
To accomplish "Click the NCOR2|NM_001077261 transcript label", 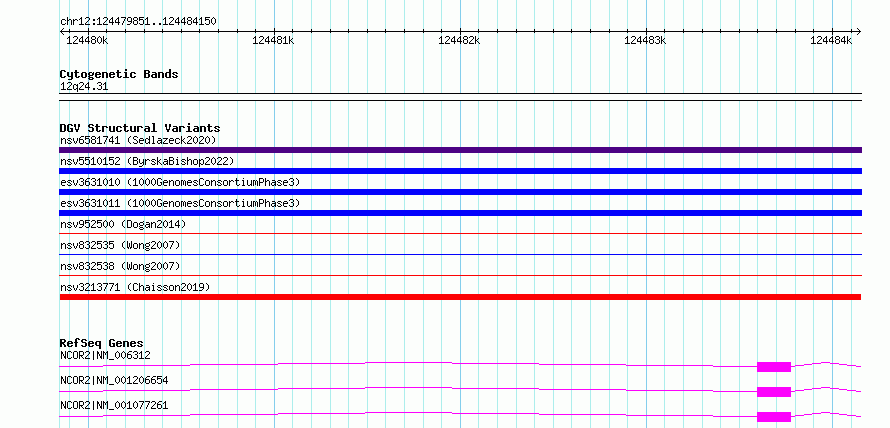I will 114,405.
